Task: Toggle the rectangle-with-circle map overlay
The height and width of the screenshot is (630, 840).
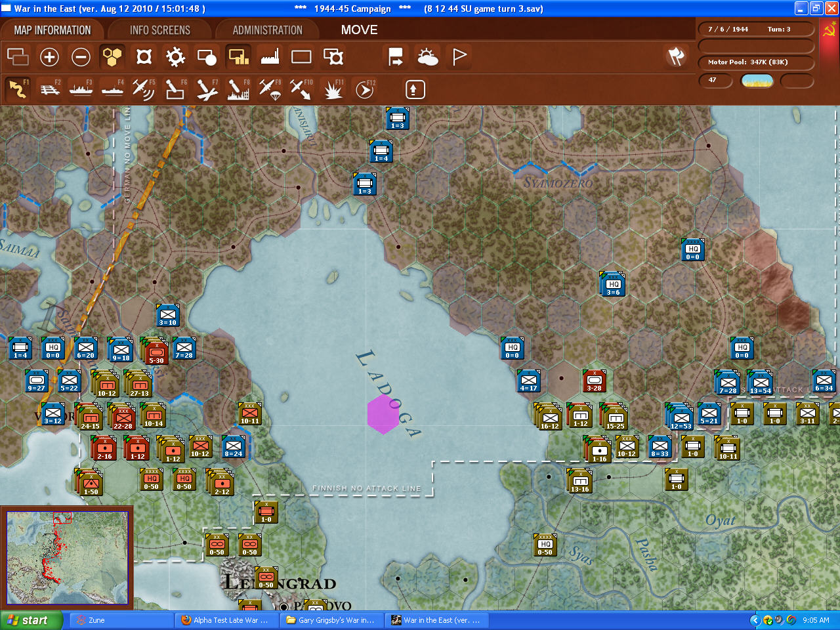Action: 207,57
